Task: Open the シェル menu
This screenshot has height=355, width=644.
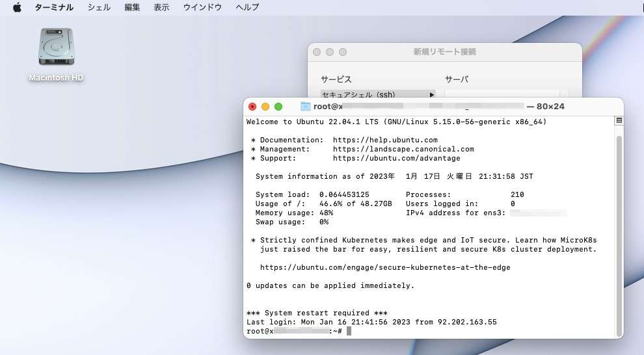Action: pyautogui.click(x=99, y=7)
